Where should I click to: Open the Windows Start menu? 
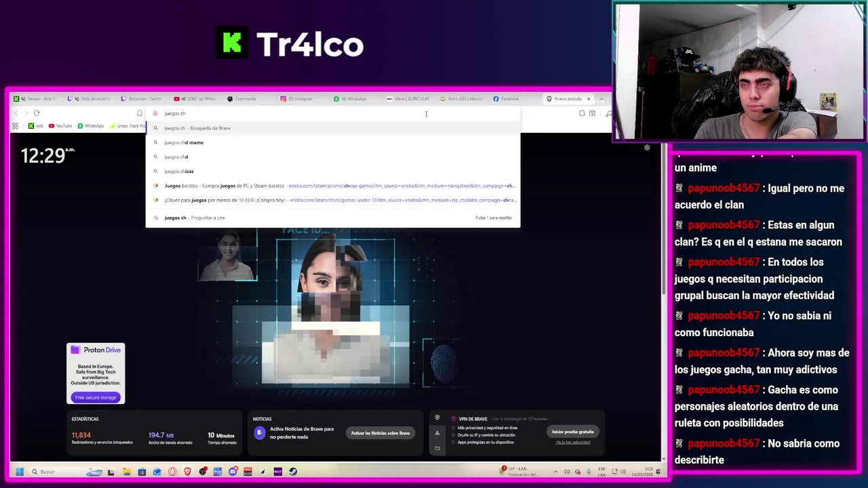(19, 472)
